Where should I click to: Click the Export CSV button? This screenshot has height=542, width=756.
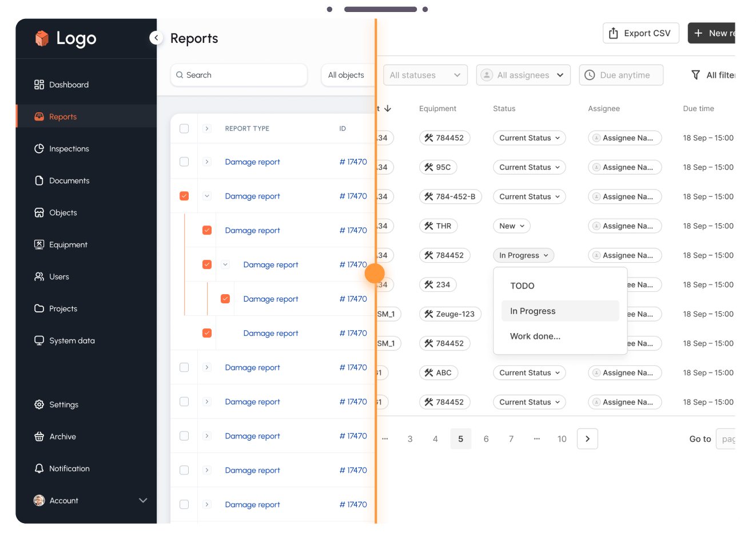click(x=641, y=33)
